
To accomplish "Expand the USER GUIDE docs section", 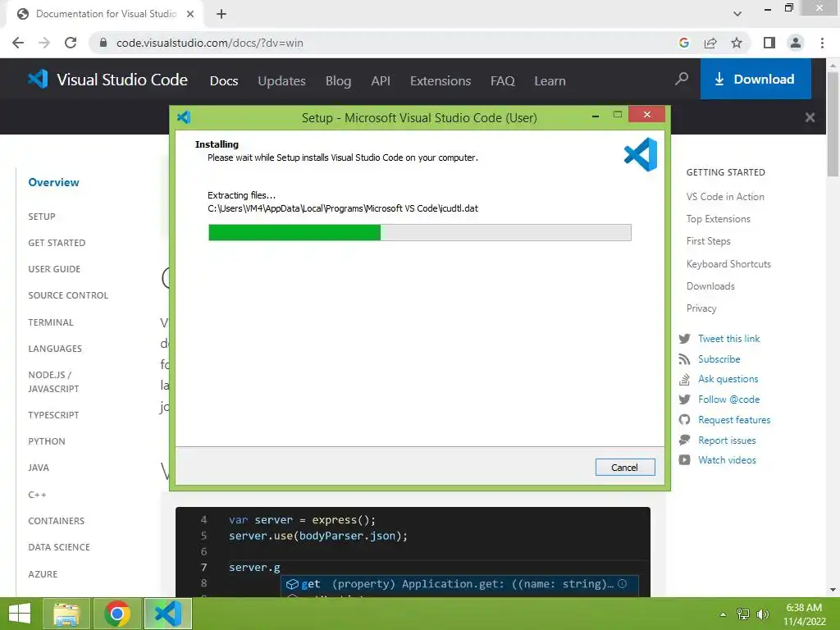I will 54,269.
